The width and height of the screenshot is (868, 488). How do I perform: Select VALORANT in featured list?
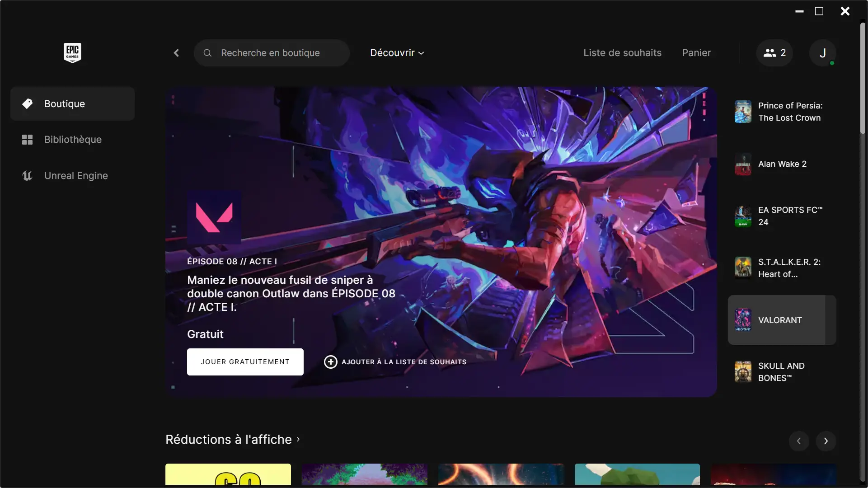pos(782,320)
